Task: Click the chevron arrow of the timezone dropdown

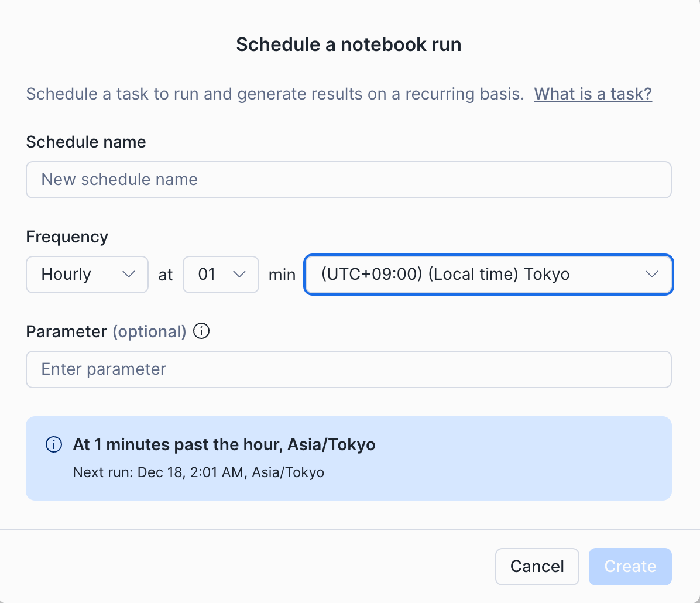Action: 652,275
